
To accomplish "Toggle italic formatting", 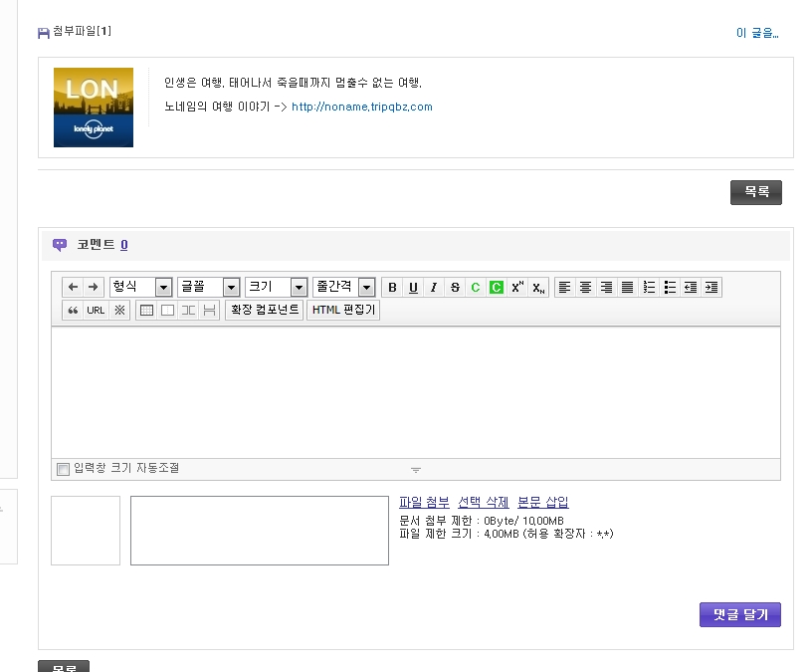I will tap(434, 288).
